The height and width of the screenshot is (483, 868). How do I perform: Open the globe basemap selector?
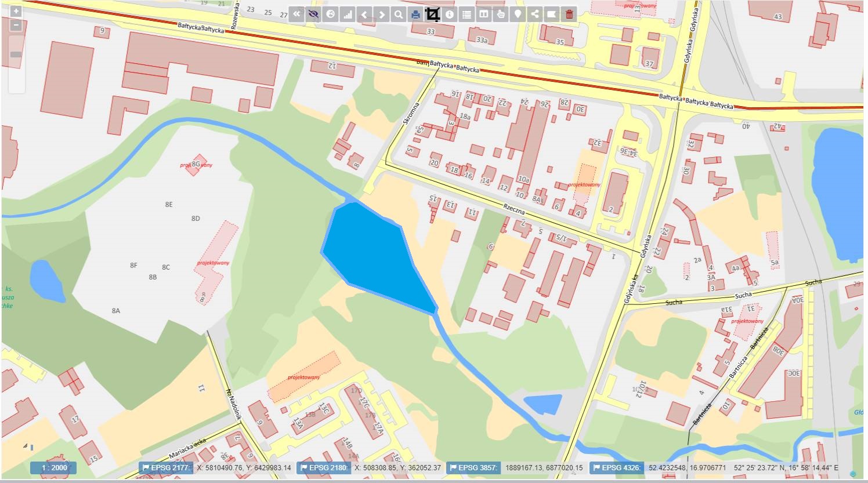click(331, 14)
